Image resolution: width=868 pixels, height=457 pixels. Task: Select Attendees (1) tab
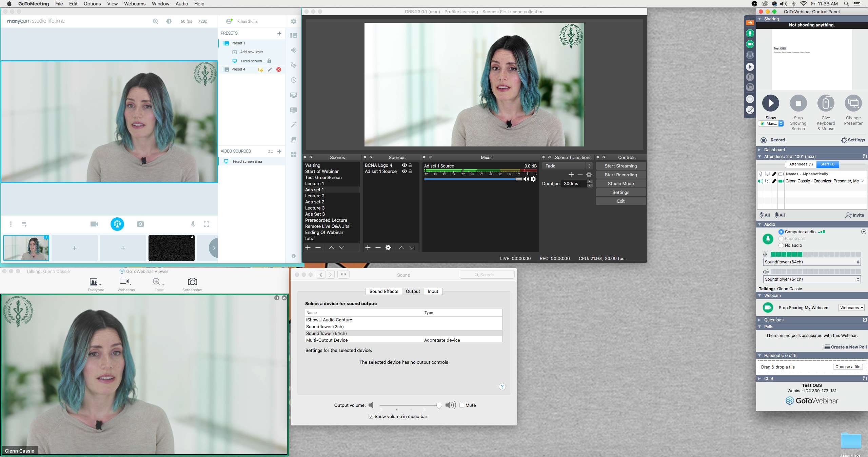[801, 164]
